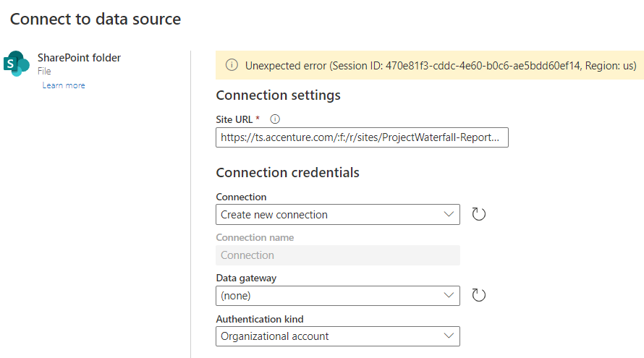Click the Connect to data source title

96,20
